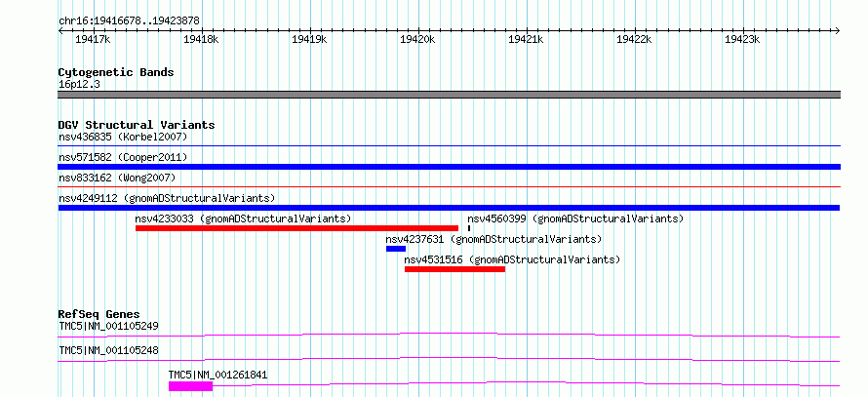Select the nsv571582 (Cooper2011) blue bar
The image size is (868, 397).
click(x=449, y=167)
